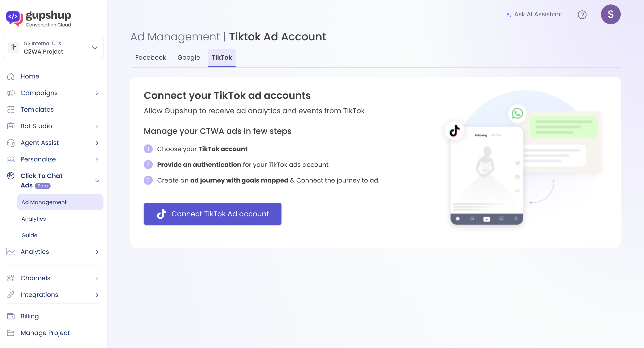The width and height of the screenshot is (644, 348).
Task: Expand the Agent Assist submenu chevron
Action: (x=97, y=143)
